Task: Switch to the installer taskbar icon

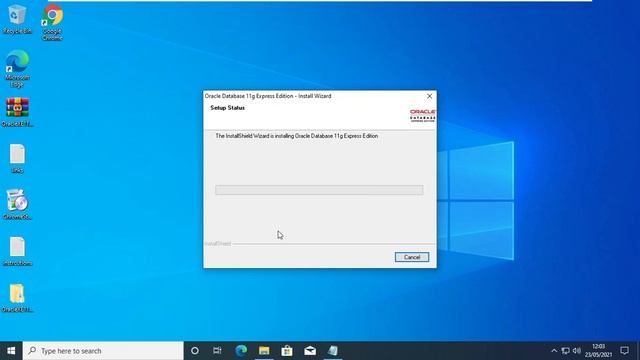Action: (x=333, y=351)
